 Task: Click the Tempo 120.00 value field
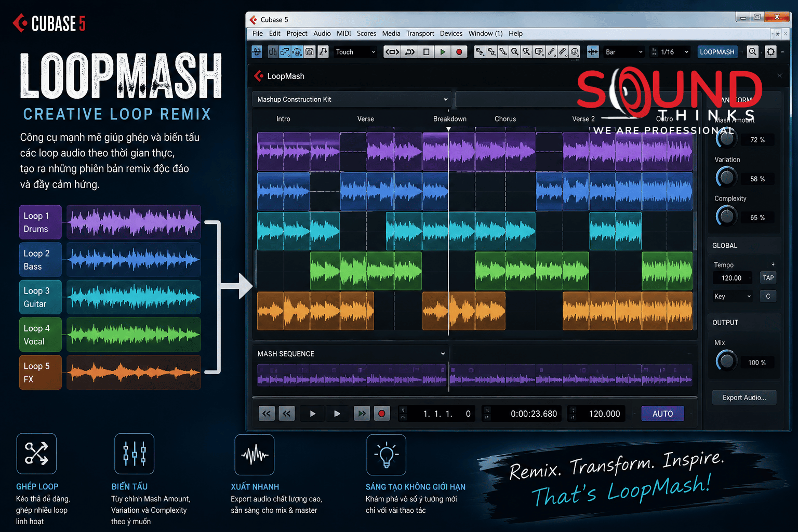pyautogui.click(x=731, y=278)
